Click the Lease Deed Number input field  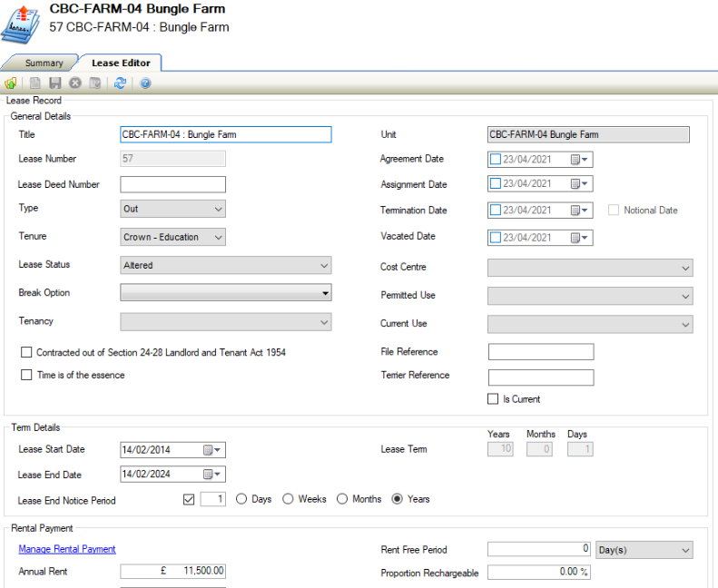tap(172, 184)
